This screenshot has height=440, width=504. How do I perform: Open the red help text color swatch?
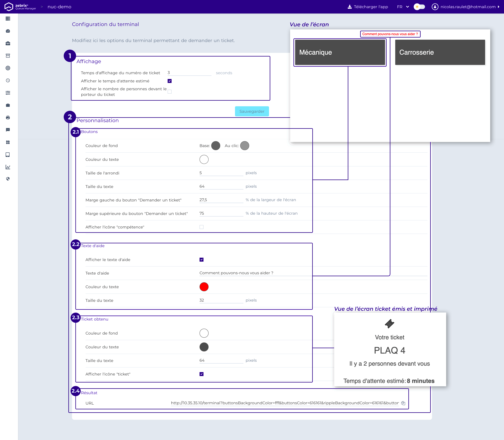(x=204, y=287)
